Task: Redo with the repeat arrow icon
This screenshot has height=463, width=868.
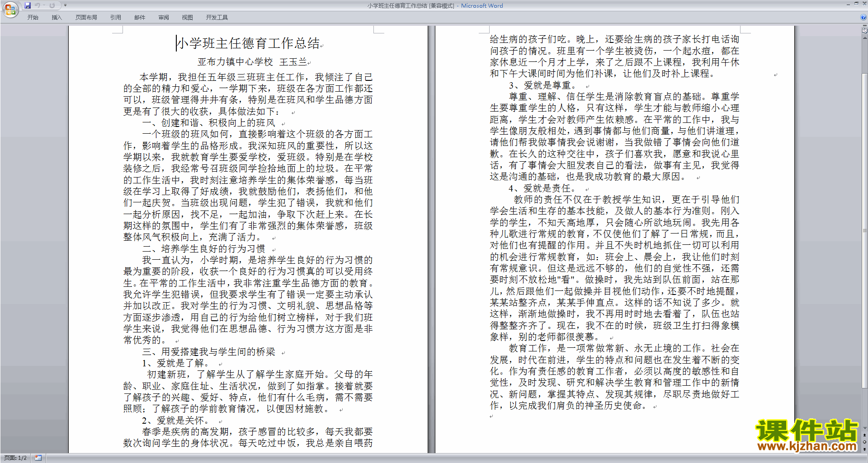Action: (52, 5)
